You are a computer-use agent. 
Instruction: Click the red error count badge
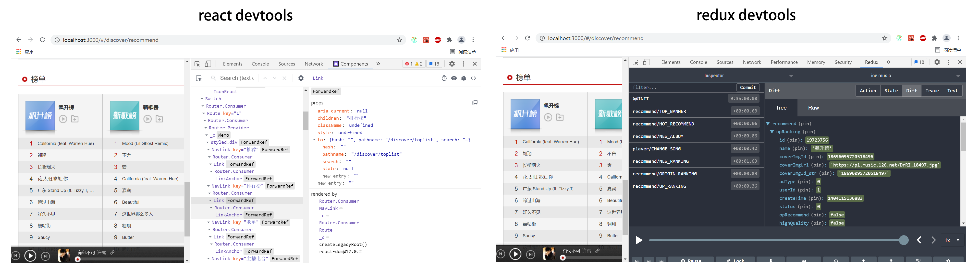(409, 64)
